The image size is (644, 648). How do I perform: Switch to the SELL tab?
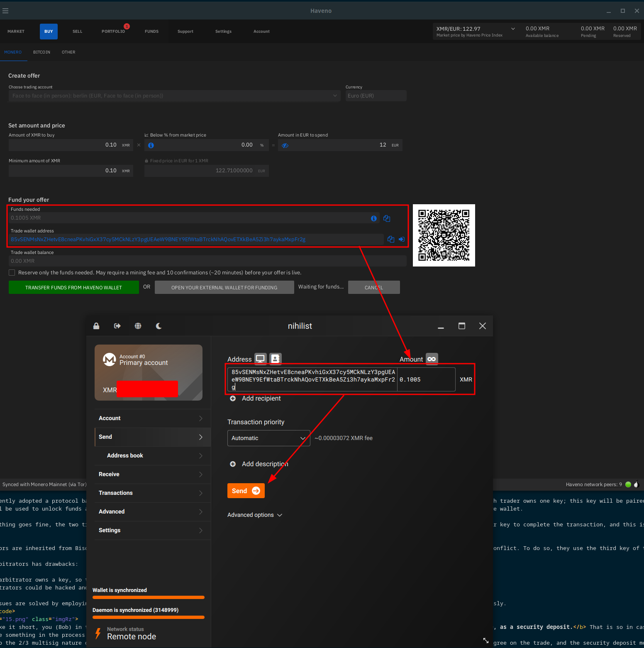point(78,32)
